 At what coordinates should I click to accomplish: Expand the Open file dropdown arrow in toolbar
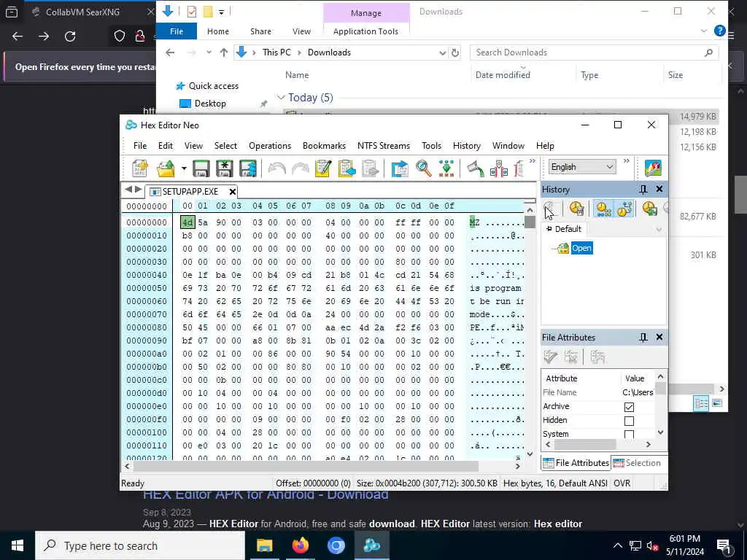pyautogui.click(x=183, y=168)
